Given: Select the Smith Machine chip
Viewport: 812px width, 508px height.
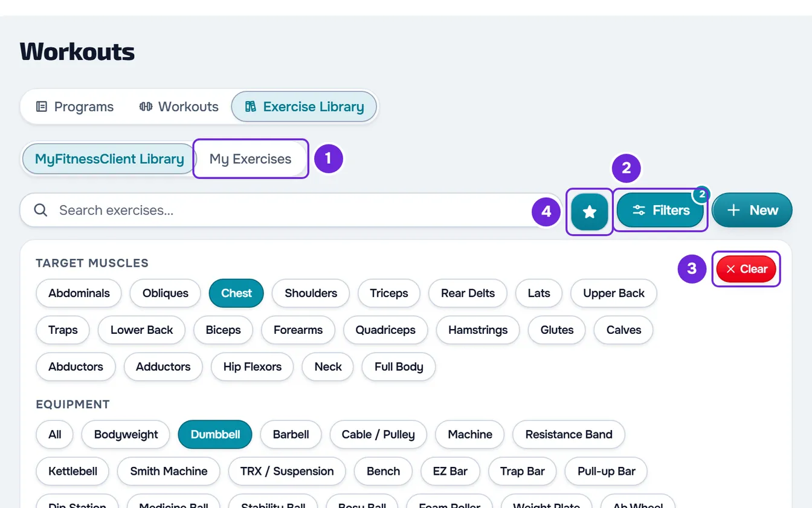Looking at the screenshot, I should point(169,472).
